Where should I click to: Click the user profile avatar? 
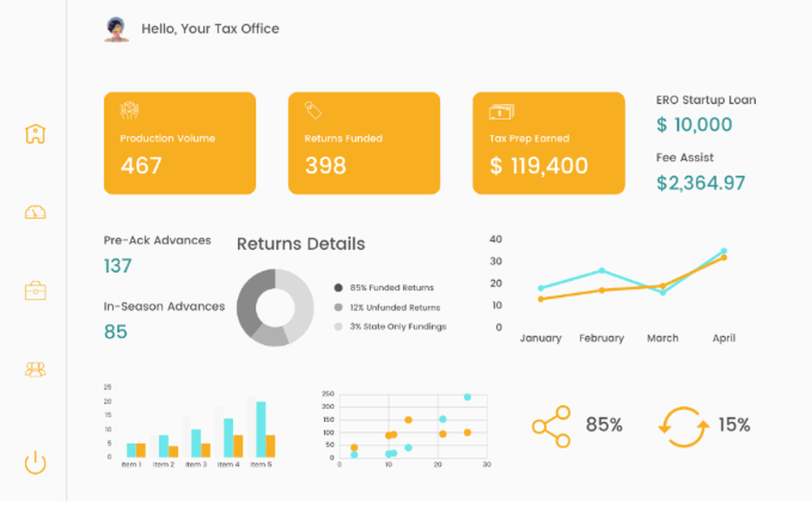pos(116,28)
